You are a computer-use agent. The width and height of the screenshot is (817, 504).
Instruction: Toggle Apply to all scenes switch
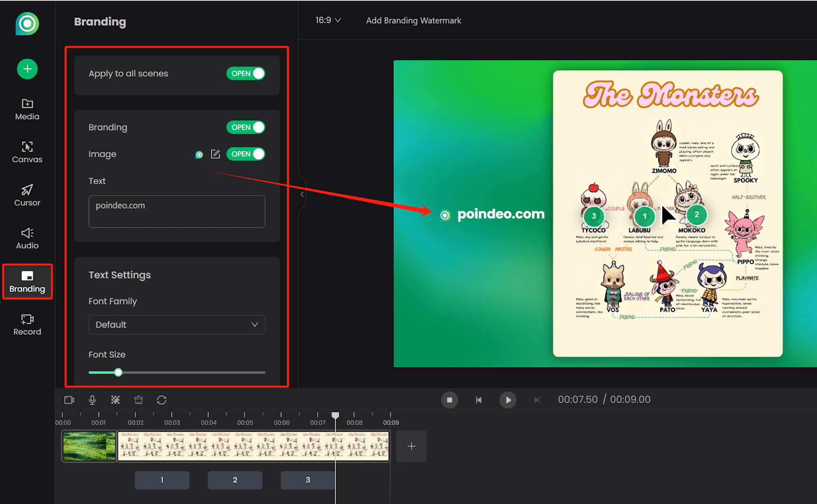[246, 73]
